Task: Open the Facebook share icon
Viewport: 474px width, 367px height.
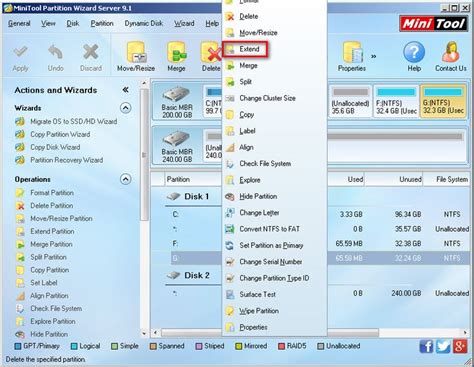Action: pyautogui.click(x=426, y=346)
